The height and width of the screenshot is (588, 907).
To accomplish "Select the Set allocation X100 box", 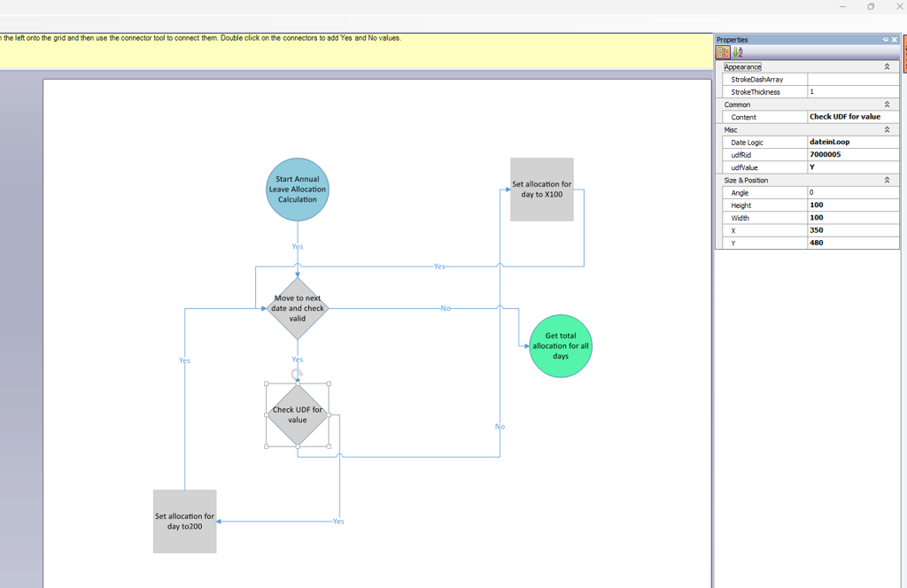I will pos(542,190).
